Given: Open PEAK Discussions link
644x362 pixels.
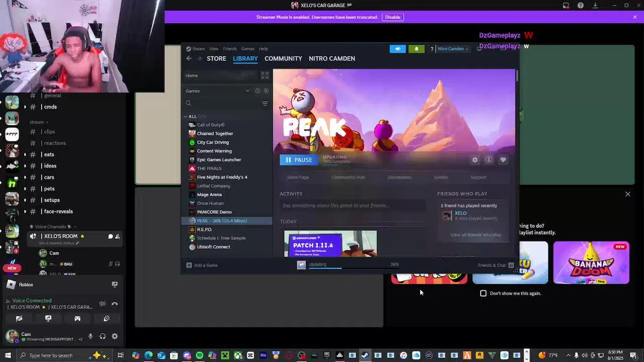Looking at the screenshot, I should 399,177.
